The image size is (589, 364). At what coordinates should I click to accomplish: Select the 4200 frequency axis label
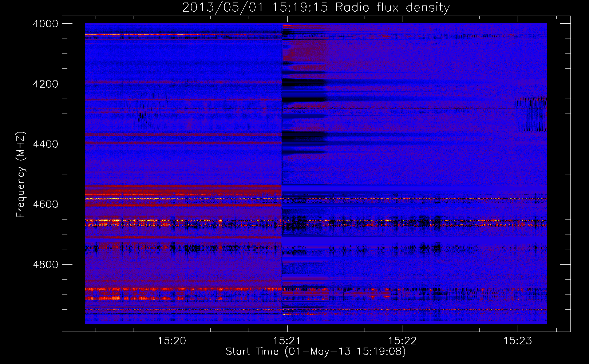(x=46, y=84)
